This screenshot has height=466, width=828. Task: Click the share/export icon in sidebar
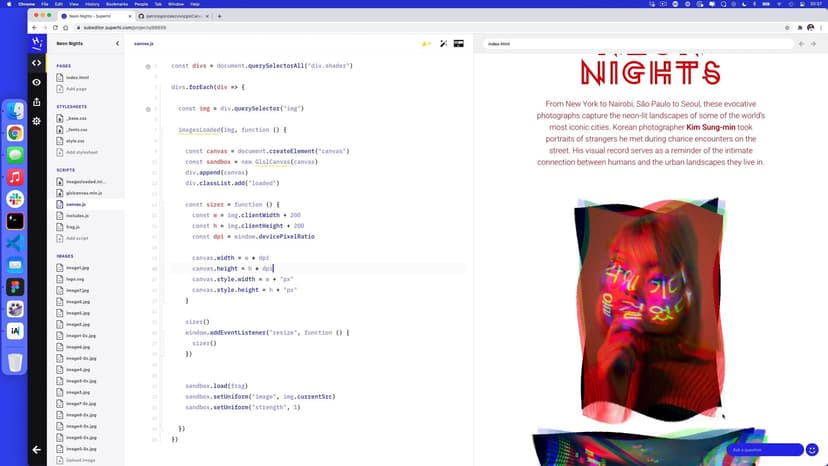click(37, 101)
